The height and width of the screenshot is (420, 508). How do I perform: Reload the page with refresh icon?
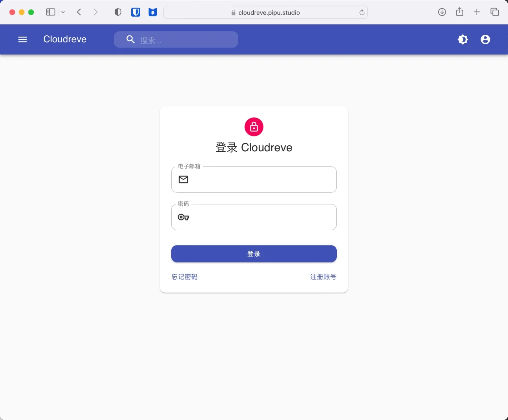[x=362, y=13]
